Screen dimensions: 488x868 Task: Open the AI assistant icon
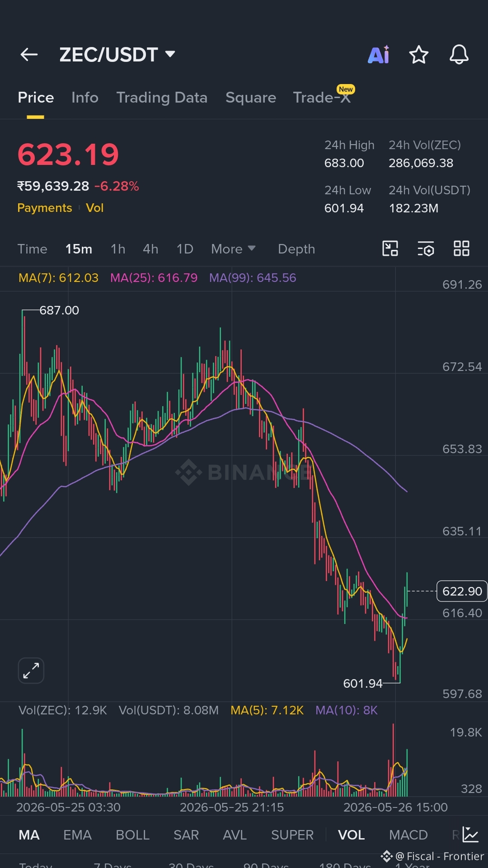point(379,55)
